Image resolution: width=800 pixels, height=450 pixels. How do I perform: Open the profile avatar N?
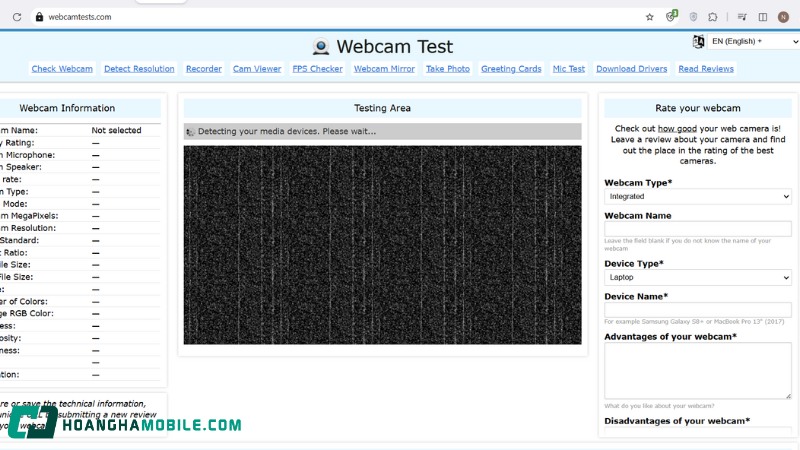pos(783,17)
